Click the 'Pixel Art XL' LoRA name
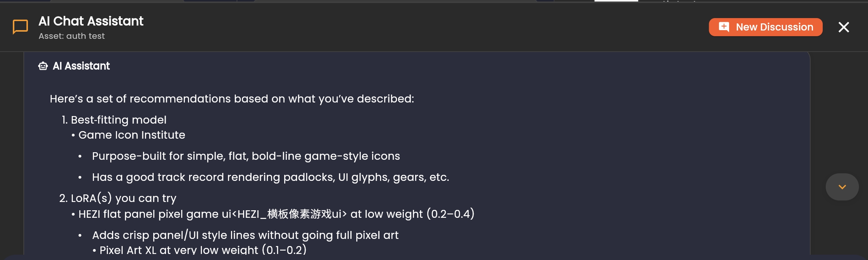This screenshot has height=260, width=868. pyautogui.click(x=128, y=250)
